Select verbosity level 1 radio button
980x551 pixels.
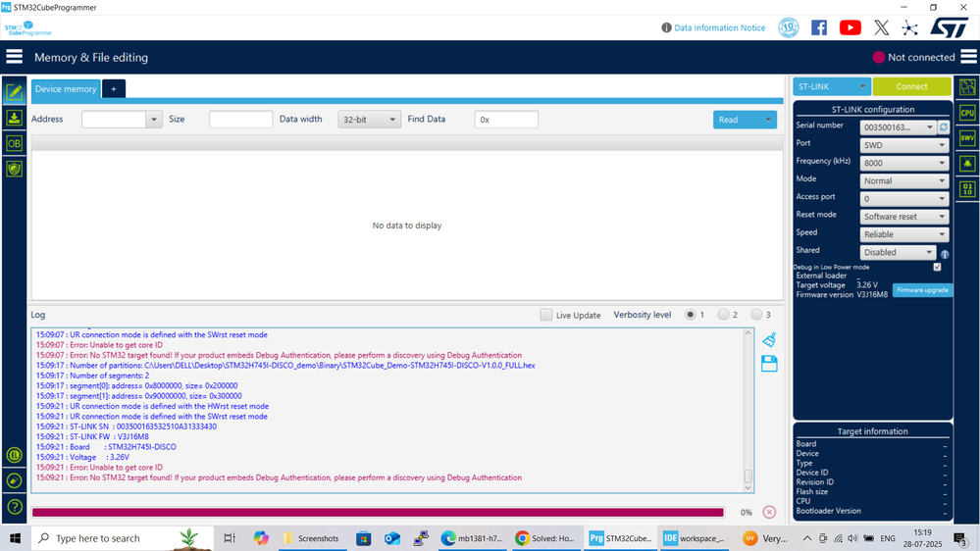pos(690,315)
